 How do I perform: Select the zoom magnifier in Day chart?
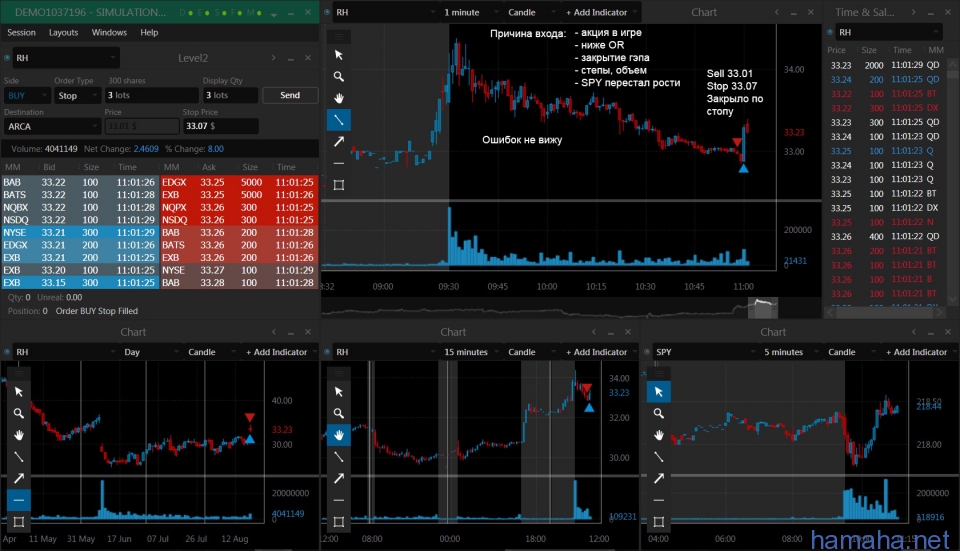(x=19, y=413)
